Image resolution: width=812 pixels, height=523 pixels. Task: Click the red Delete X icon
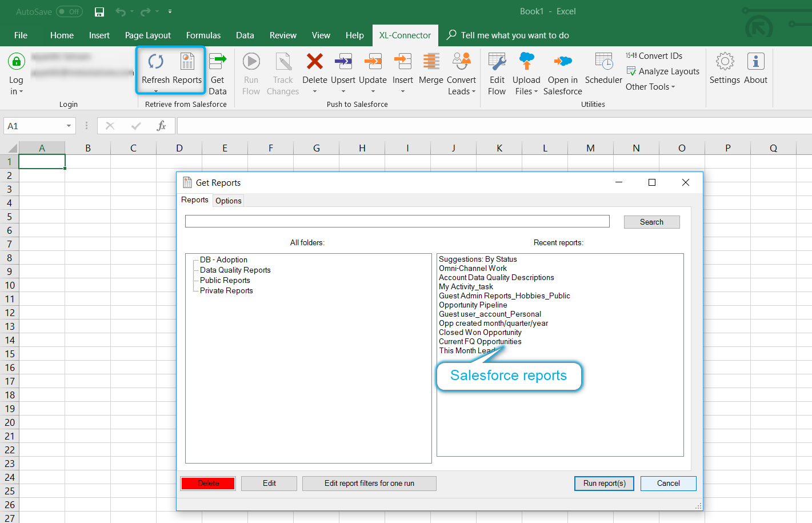(x=315, y=61)
